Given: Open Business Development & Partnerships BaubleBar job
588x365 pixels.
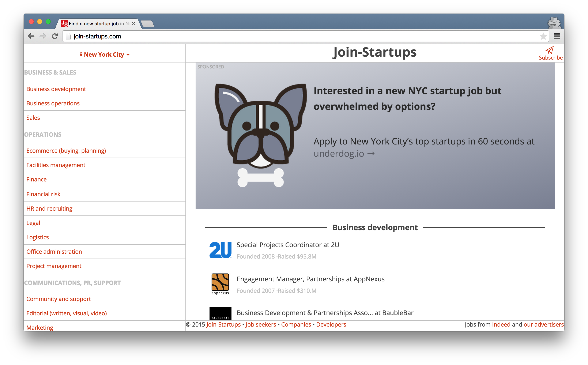Looking at the screenshot, I should point(325,313).
